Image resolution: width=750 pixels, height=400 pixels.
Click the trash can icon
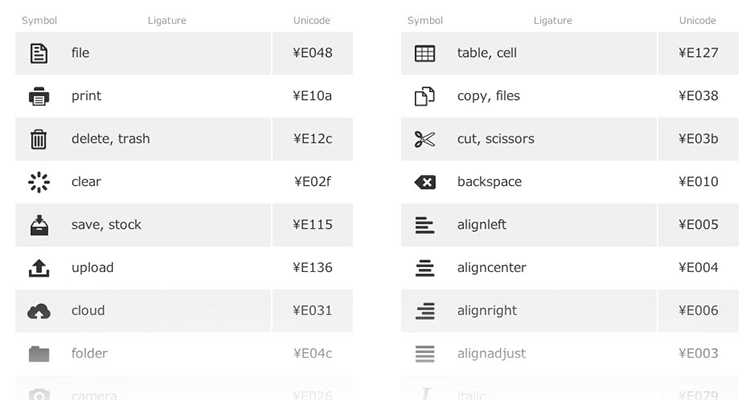click(x=39, y=139)
